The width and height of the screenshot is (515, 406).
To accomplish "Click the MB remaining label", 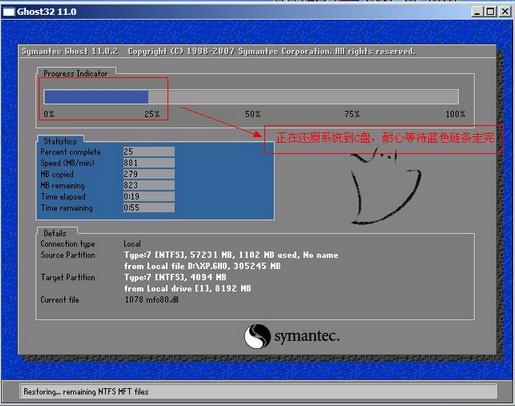I will click(x=63, y=186).
